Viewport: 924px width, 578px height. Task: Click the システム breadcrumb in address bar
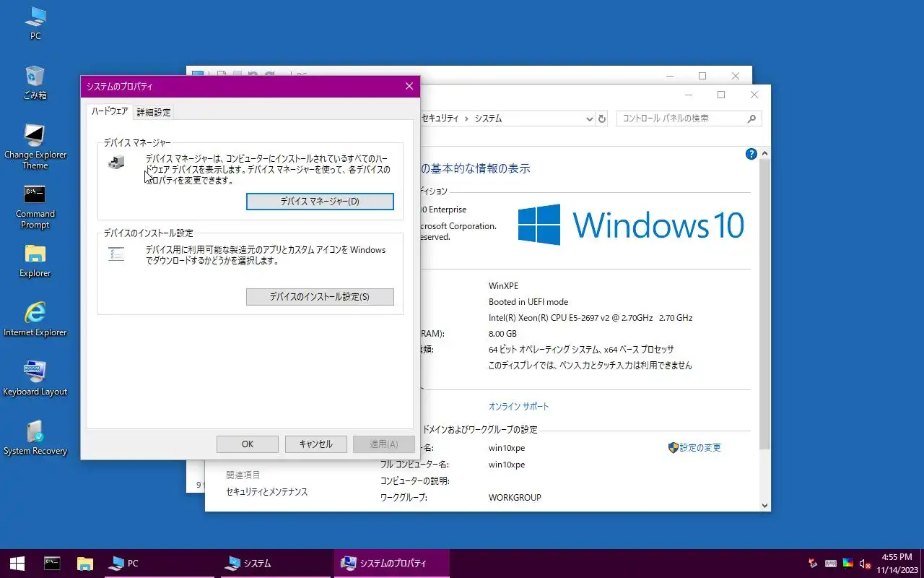pyautogui.click(x=488, y=118)
